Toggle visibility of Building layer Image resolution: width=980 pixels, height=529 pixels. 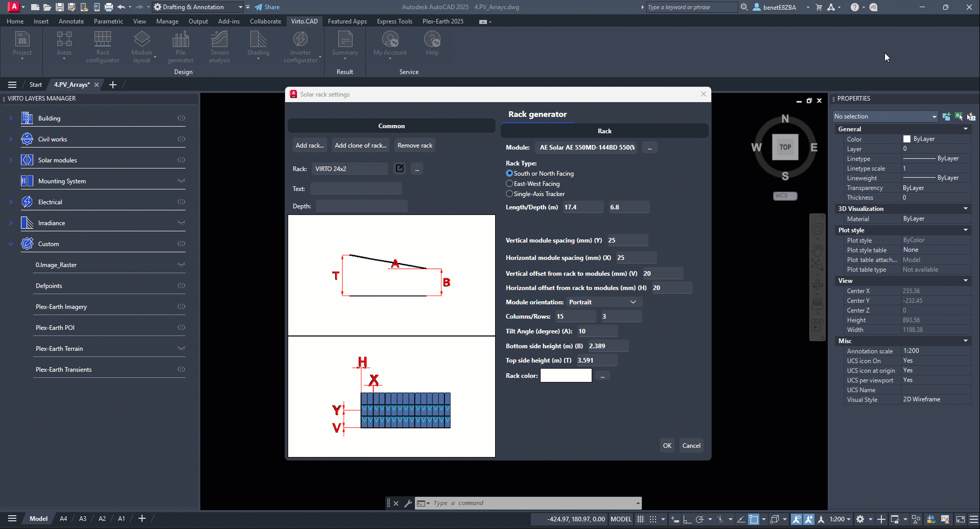pos(181,118)
